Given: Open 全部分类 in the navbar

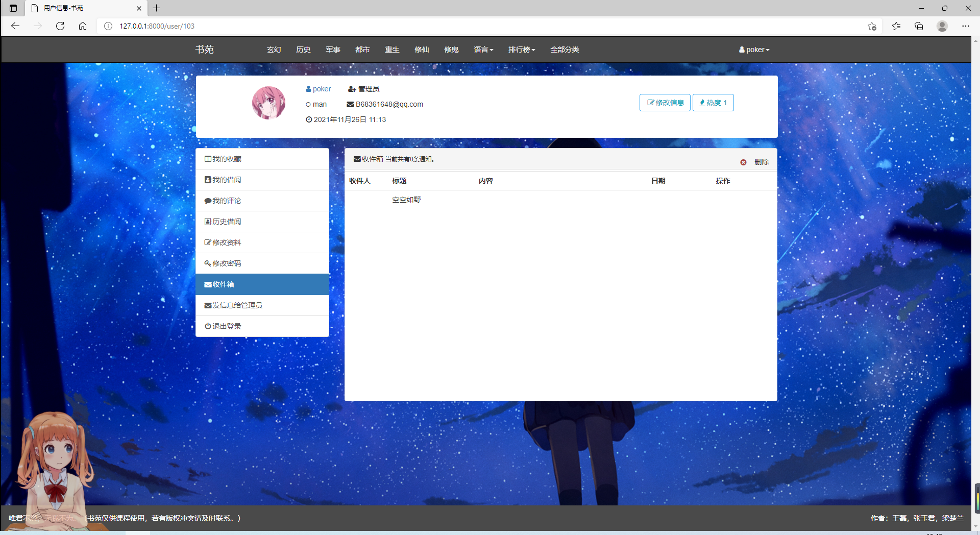Looking at the screenshot, I should [565, 50].
